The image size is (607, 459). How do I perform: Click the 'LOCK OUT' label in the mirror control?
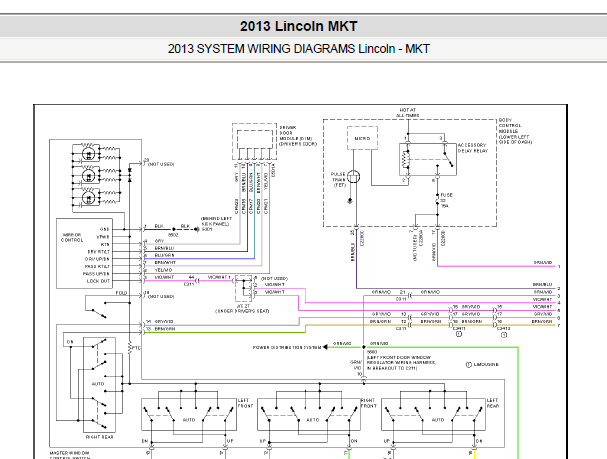(x=98, y=281)
